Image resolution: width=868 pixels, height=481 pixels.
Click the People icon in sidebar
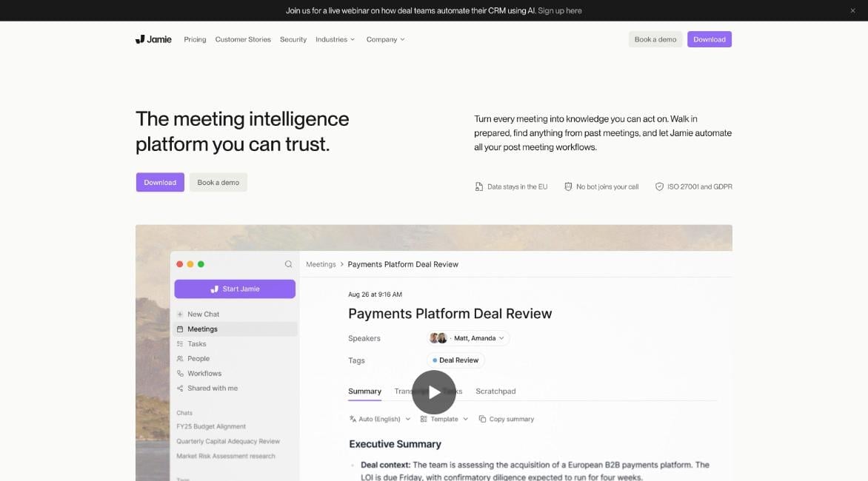coord(180,359)
